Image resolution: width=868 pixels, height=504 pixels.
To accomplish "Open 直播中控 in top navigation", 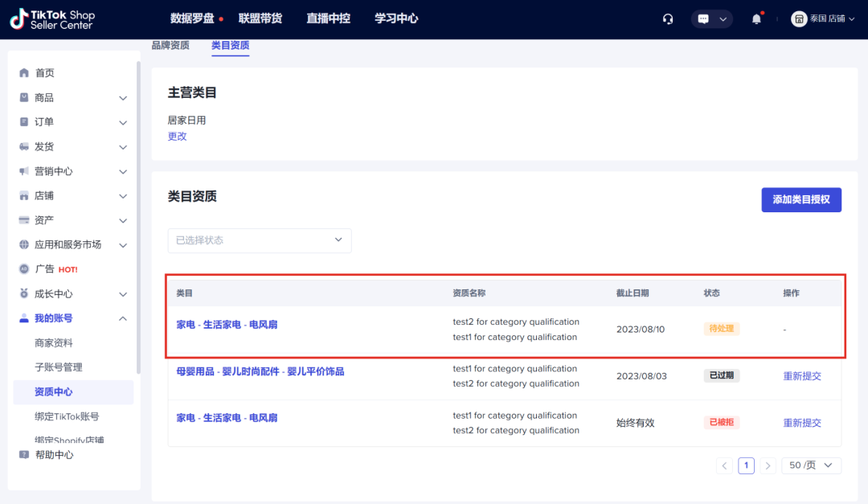I will [x=328, y=18].
